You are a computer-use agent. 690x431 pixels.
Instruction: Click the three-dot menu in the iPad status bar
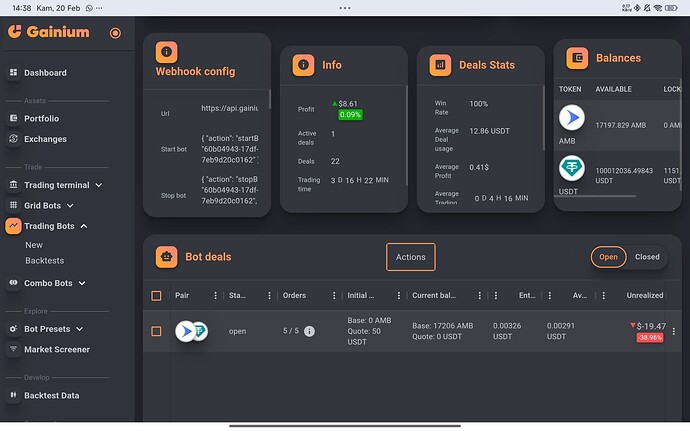coord(345,8)
